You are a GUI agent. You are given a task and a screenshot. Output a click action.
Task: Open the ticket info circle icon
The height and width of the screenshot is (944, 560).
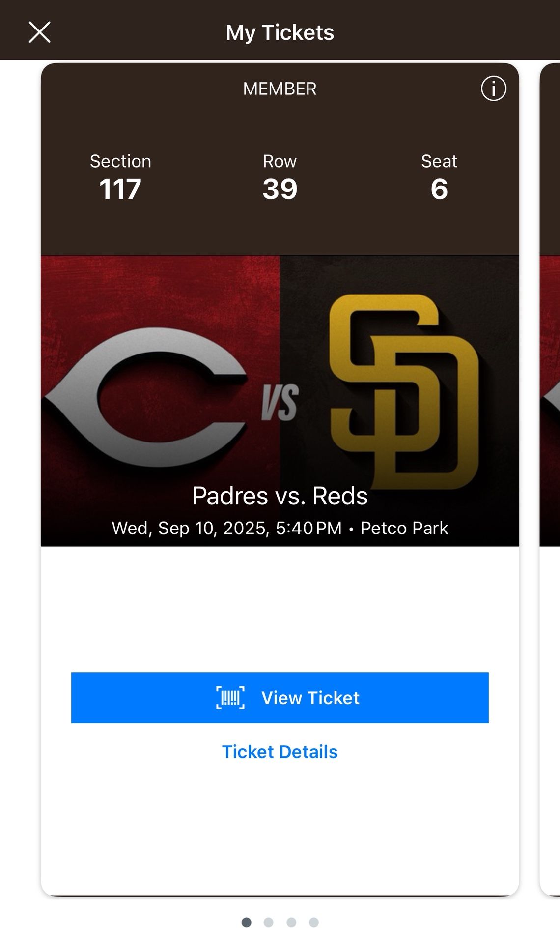pyautogui.click(x=493, y=88)
